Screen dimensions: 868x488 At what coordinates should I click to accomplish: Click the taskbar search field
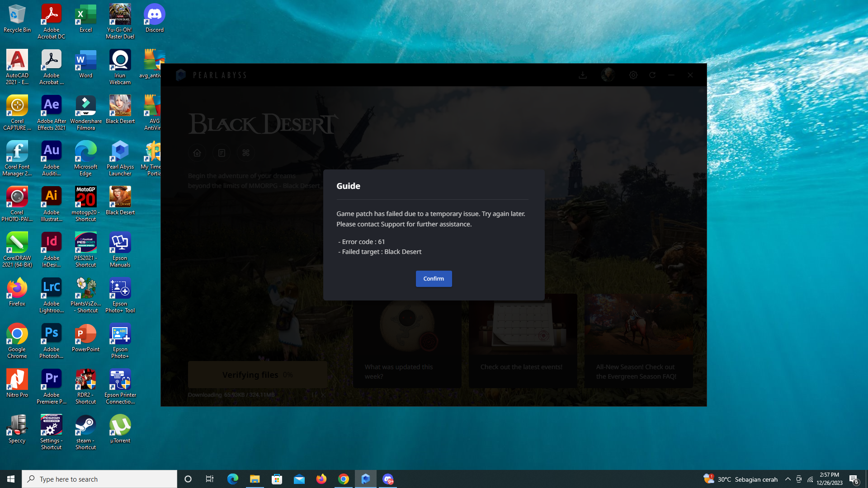[x=99, y=479]
